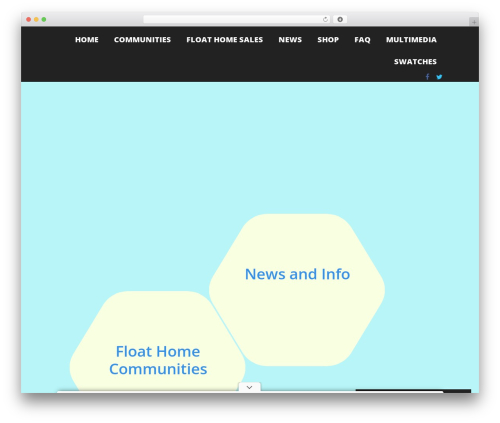Go to the Home menu item
500x423 pixels.
87,40
